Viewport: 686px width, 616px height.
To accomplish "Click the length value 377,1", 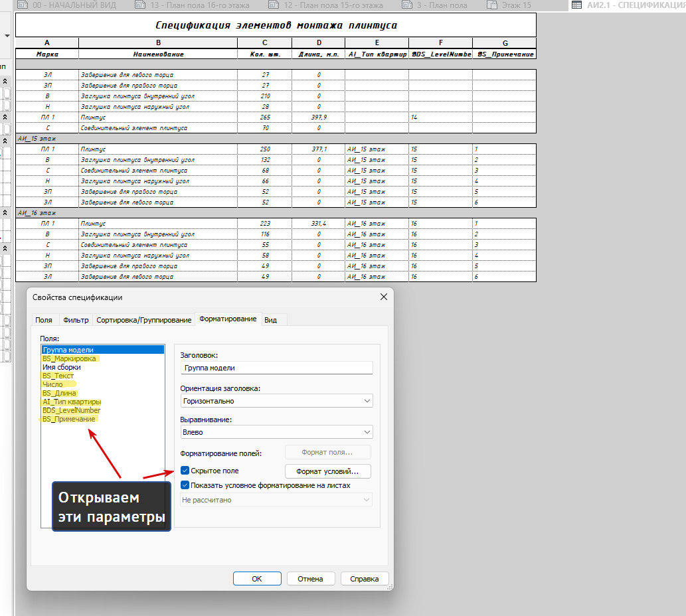I will click(319, 149).
